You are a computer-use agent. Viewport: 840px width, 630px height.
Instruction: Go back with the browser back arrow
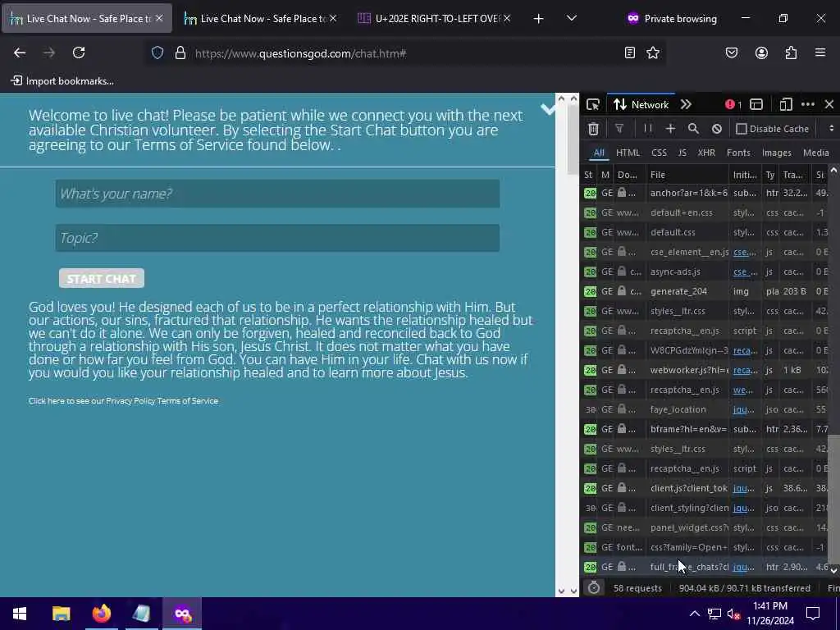click(20, 52)
